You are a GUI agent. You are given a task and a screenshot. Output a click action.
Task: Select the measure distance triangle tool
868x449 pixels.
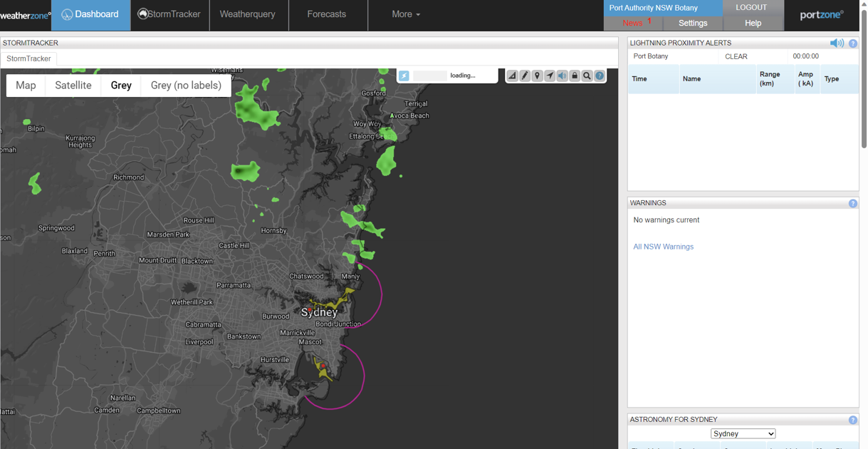pos(512,76)
